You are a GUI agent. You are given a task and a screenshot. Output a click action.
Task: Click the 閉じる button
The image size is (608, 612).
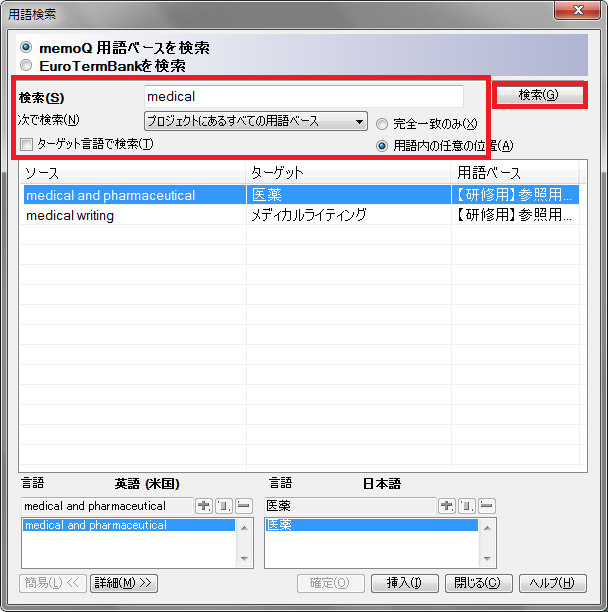[x=477, y=583]
